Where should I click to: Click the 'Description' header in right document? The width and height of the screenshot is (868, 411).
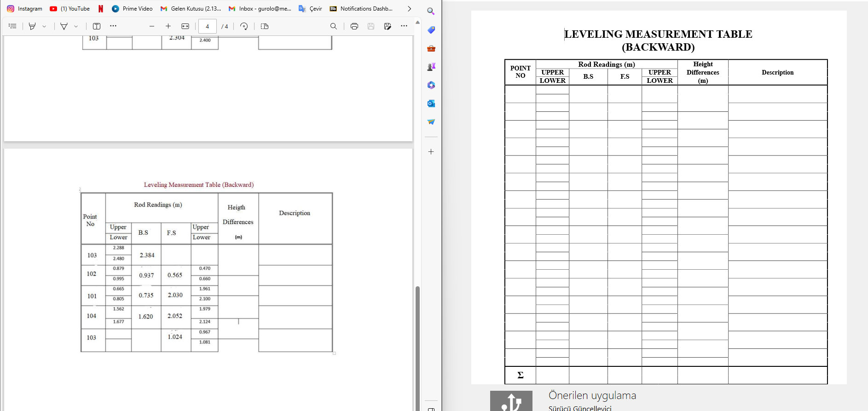[778, 72]
